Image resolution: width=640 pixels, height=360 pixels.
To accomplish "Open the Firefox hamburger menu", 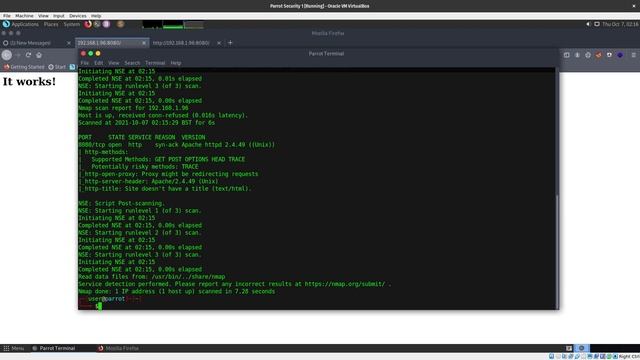I will click(x=633, y=55).
